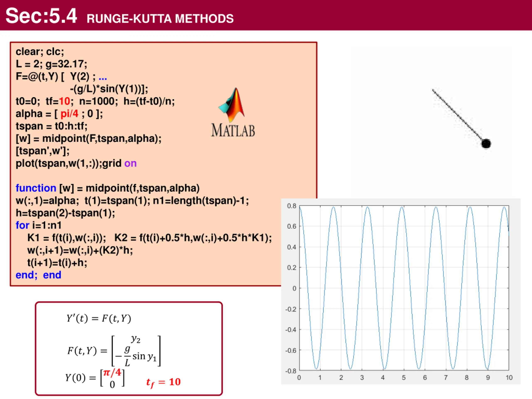Screen dimensions: 532x399
Task: Click the plot's x-axis label 10
Action: pos(509,378)
